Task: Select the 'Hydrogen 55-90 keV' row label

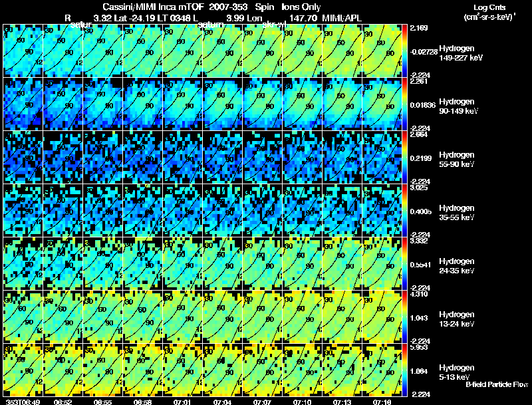Action: [457, 160]
